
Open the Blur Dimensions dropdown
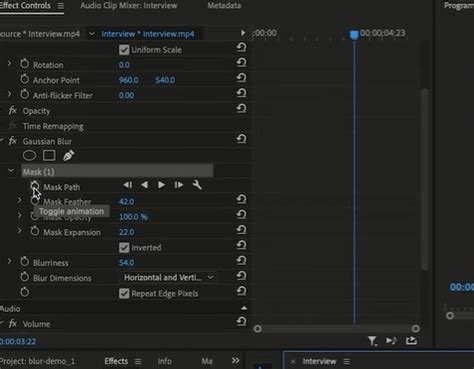tap(168, 277)
